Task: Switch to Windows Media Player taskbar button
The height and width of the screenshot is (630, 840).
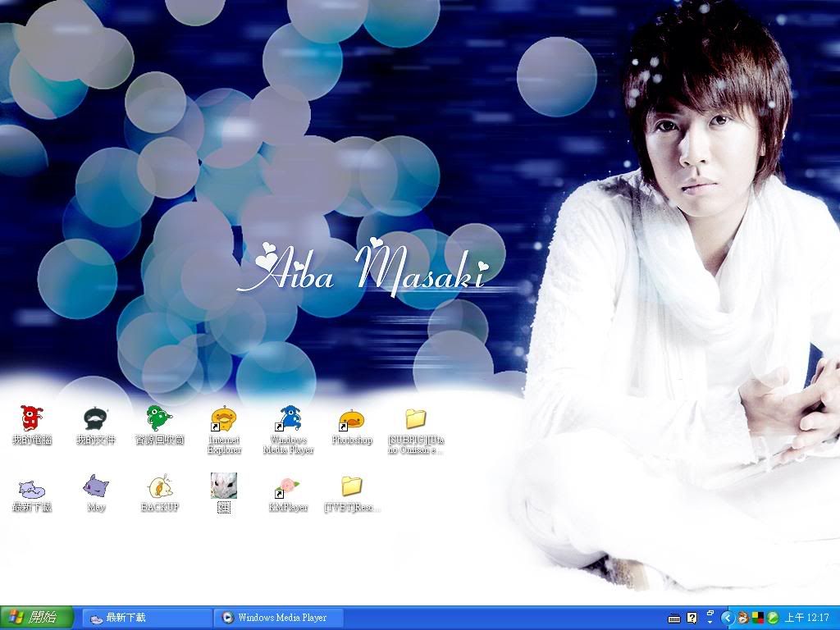Action: 277,618
